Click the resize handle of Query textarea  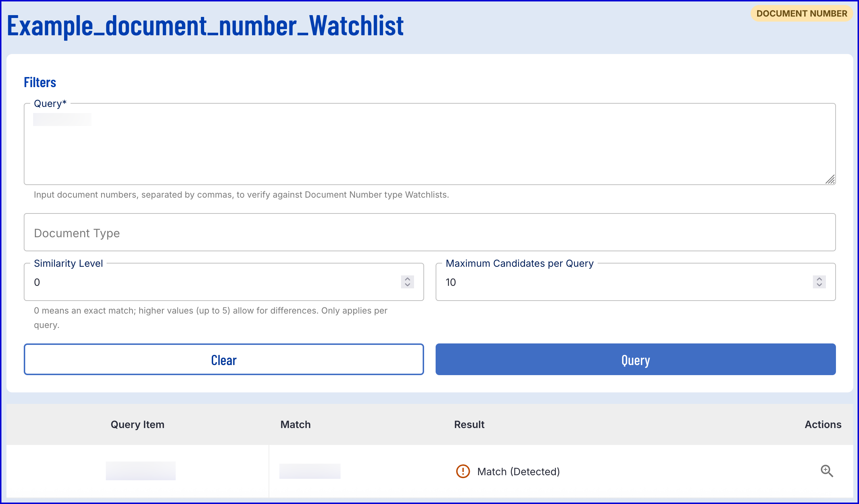click(x=830, y=179)
